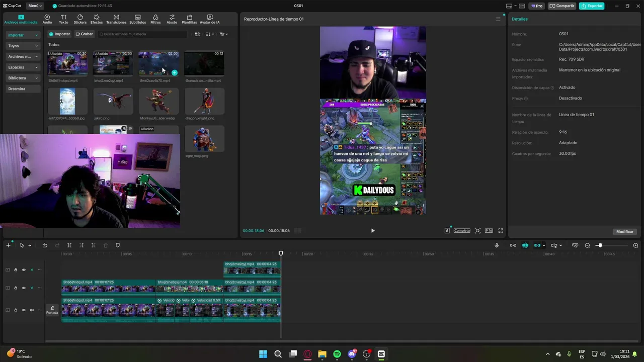Image resolution: width=644 pixels, height=362 pixels.
Task: Open the player panel options menu
Action: tap(498, 19)
